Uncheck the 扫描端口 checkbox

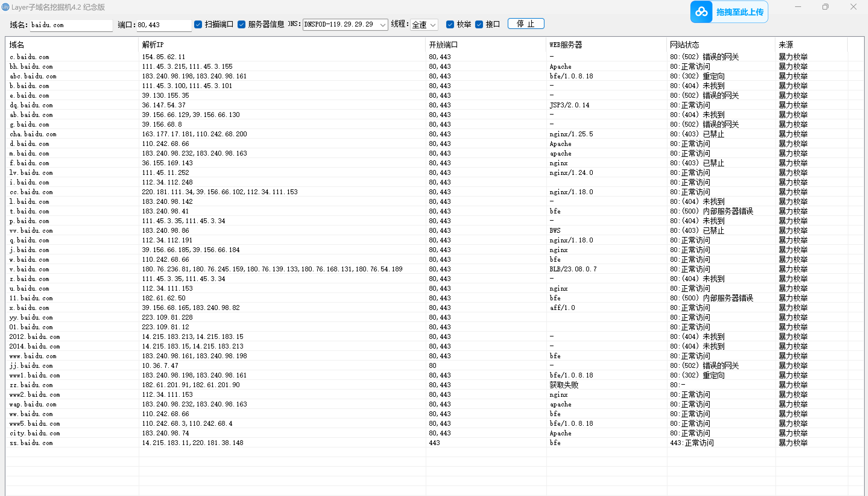198,24
